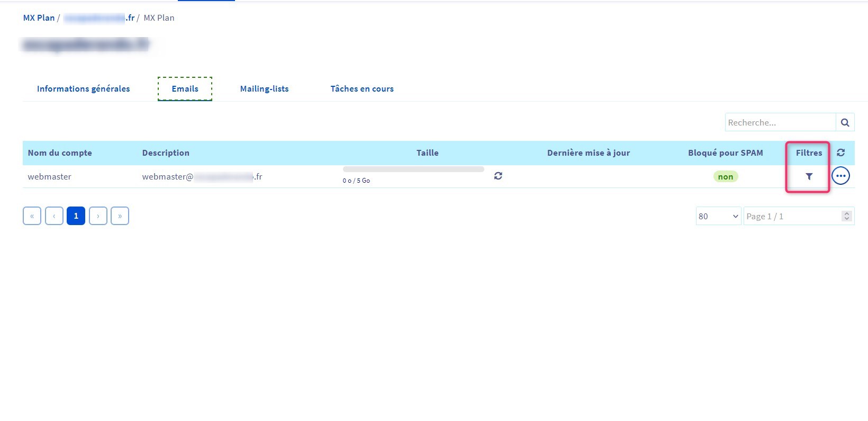The width and height of the screenshot is (868, 421).
Task: Click the MX Plan breadcrumb link
Action: click(x=39, y=18)
